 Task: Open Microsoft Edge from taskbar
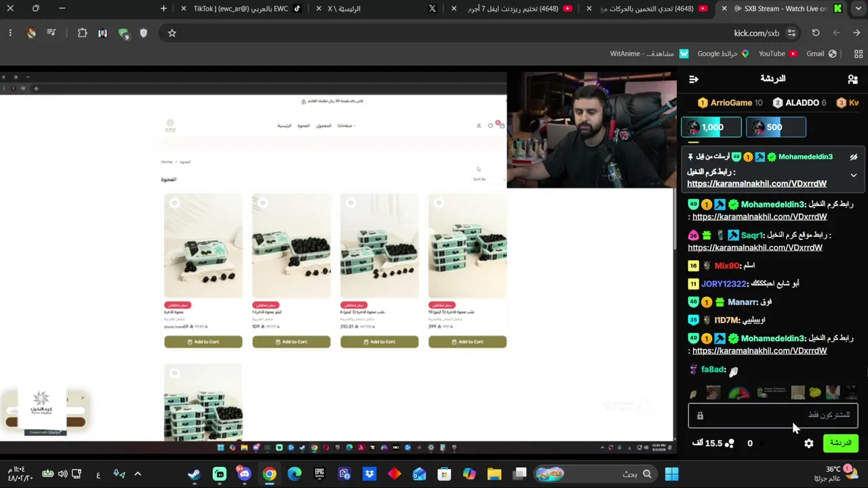coord(294,474)
